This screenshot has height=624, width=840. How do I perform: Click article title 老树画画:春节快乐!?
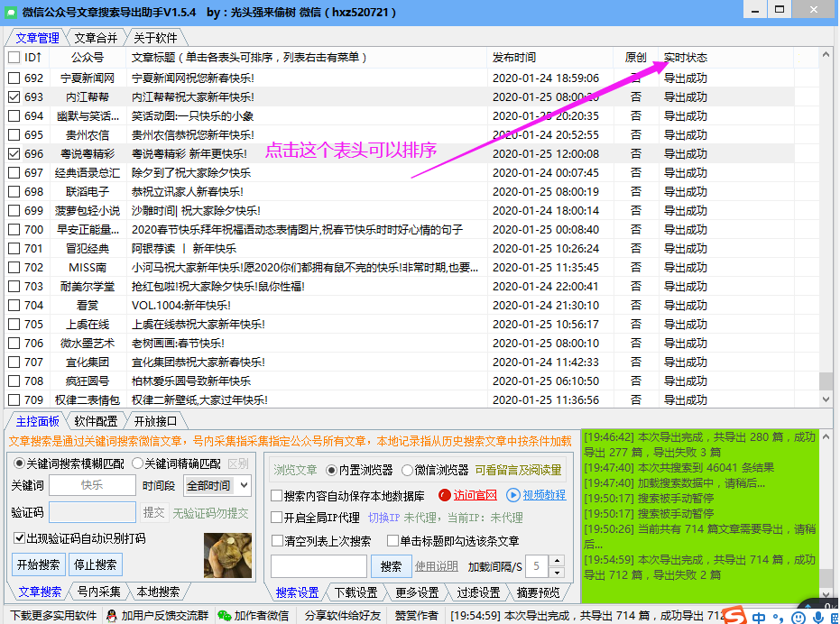178,343
